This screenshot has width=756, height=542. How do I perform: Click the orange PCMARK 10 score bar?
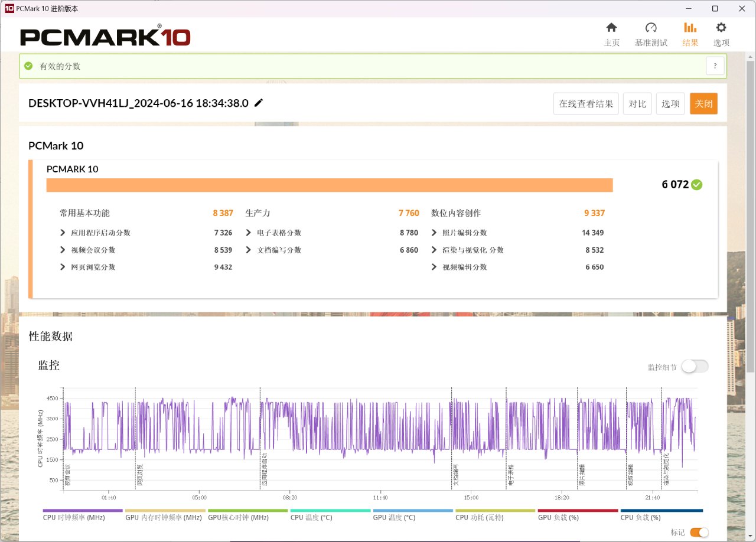click(330, 185)
